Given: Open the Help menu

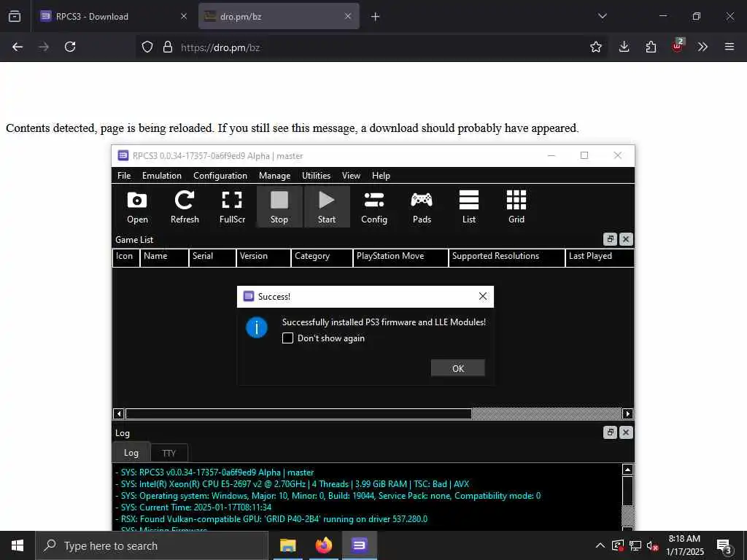Looking at the screenshot, I should 381,175.
